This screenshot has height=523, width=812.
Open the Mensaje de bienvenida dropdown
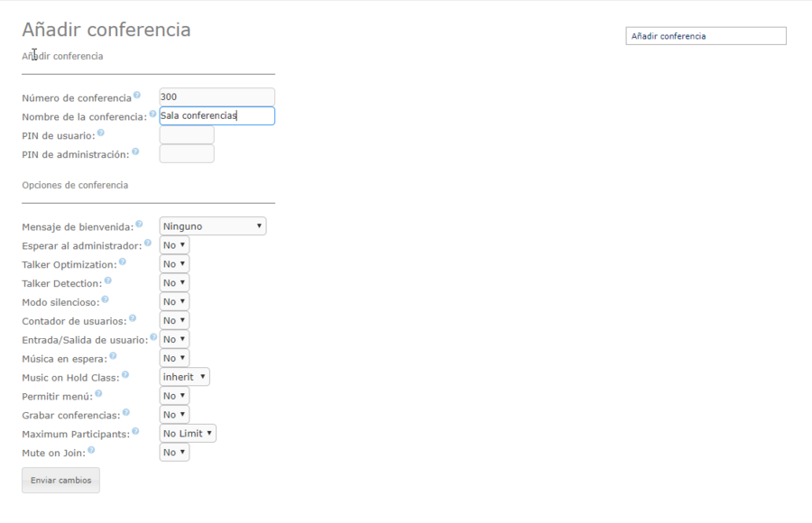[x=213, y=226]
